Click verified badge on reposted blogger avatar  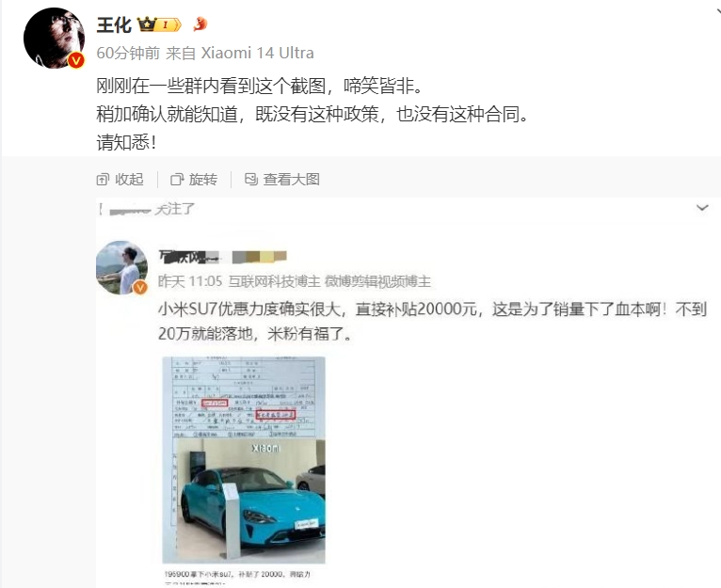coord(140,287)
